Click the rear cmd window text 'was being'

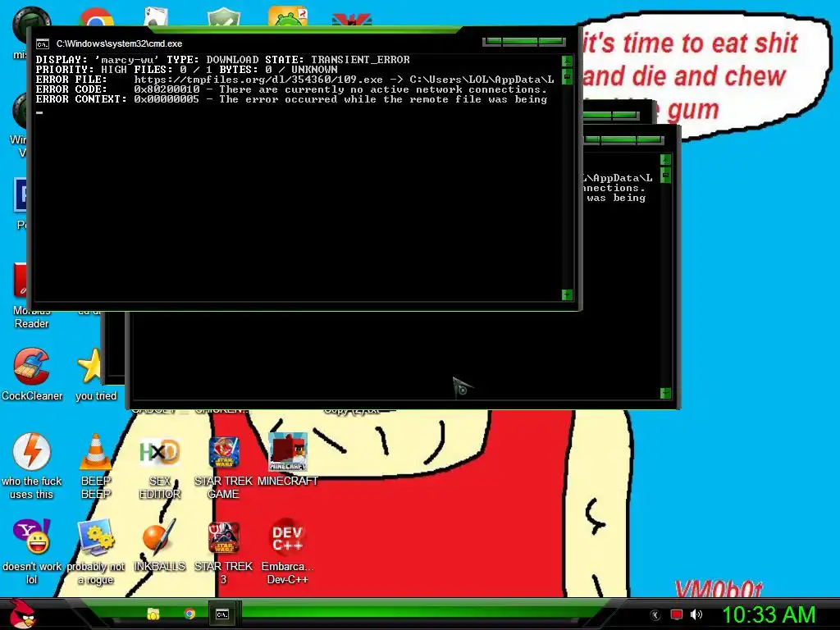coord(616,199)
